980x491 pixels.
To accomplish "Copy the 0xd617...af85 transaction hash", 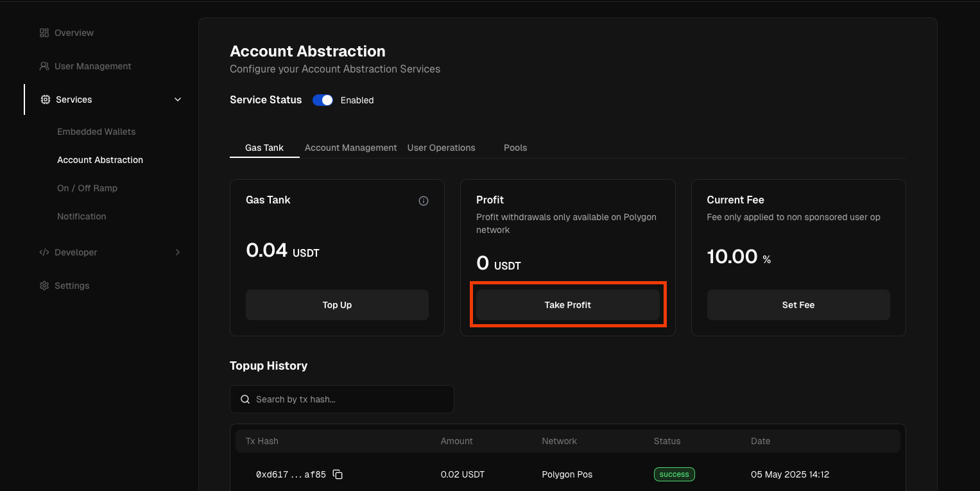I will tap(338, 475).
